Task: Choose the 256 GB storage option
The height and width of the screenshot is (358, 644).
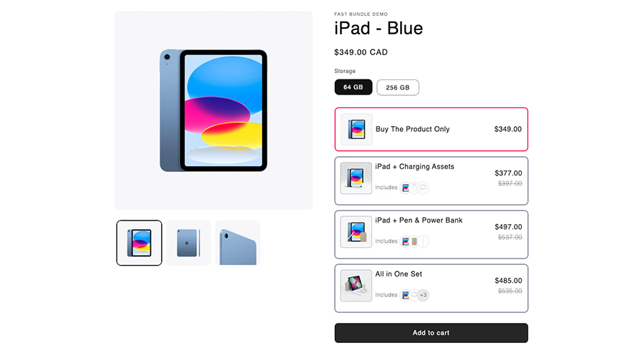Action: (x=398, y=87)
